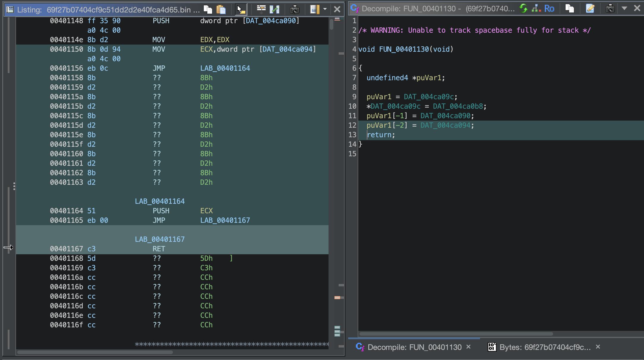Click the Listing horizontal scrollbar

95,352
